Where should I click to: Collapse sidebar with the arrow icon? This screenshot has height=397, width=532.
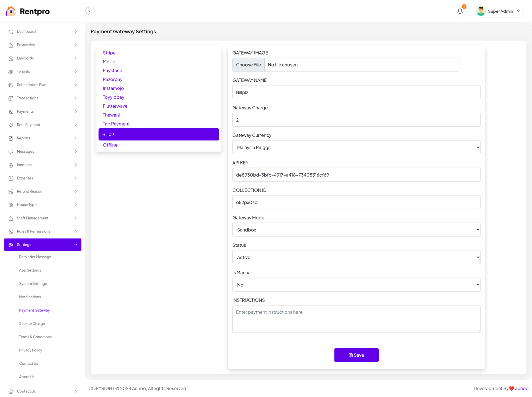(x=89, y=11)
